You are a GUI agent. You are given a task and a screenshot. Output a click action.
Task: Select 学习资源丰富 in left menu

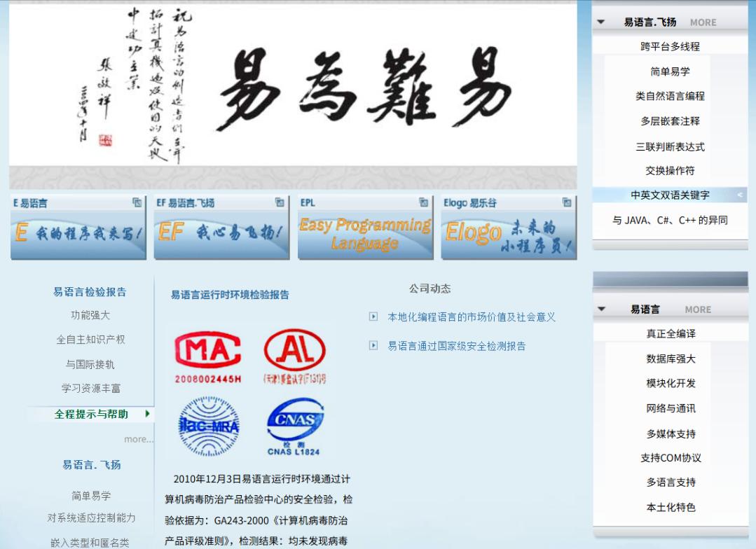90,388
